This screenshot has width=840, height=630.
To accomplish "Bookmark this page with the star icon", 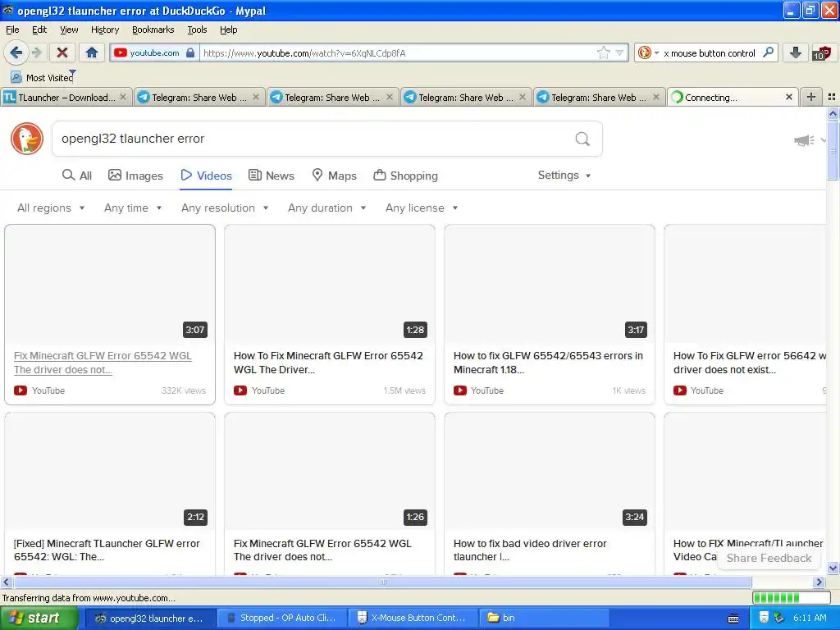I will [x=603, y=52].
